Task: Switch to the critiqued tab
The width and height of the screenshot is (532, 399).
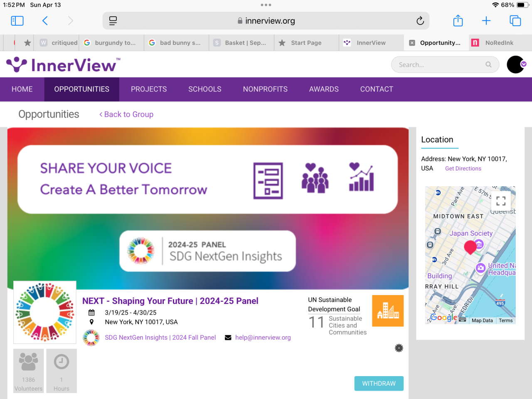Action: [x=59, y=43]
